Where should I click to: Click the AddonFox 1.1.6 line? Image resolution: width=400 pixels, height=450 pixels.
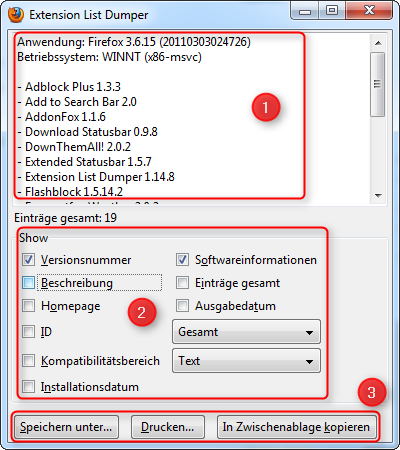point(62,117)
